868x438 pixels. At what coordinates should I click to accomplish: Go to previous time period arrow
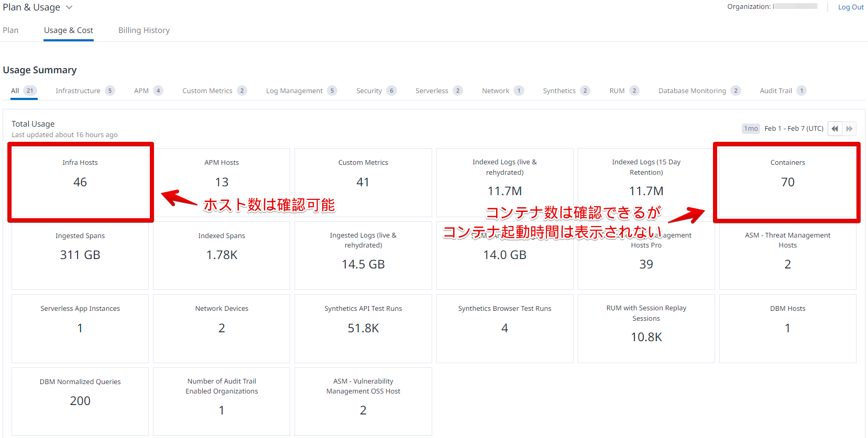point(834,129)
